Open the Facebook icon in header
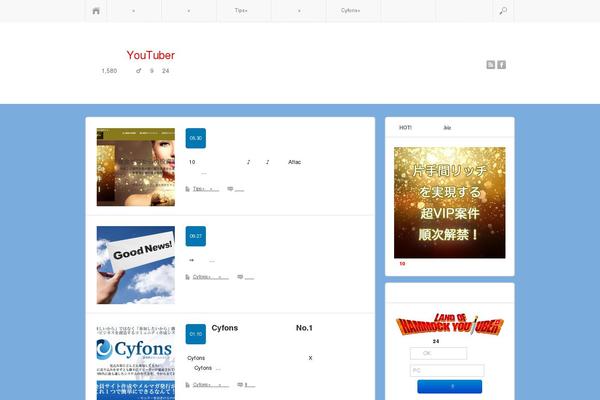 tap(501, 65)
